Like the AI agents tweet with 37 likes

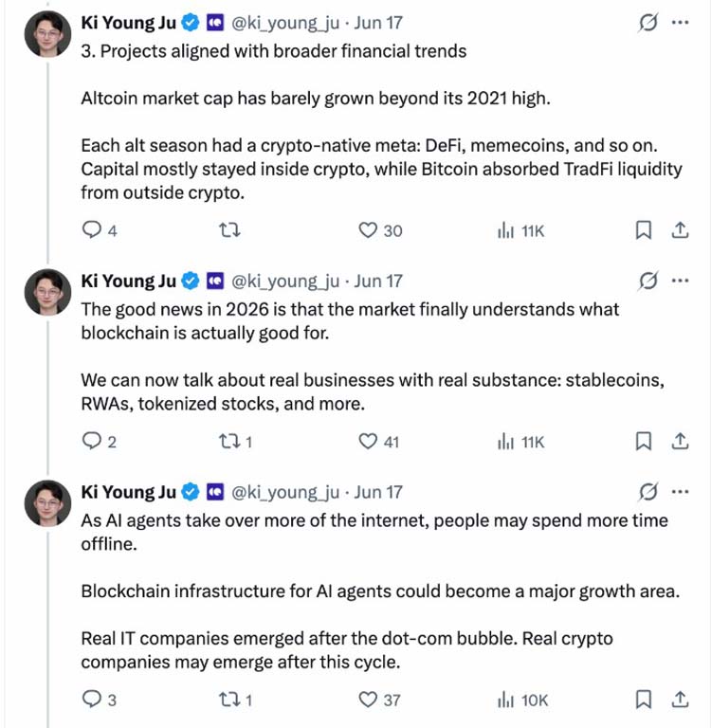click(379, 700)
